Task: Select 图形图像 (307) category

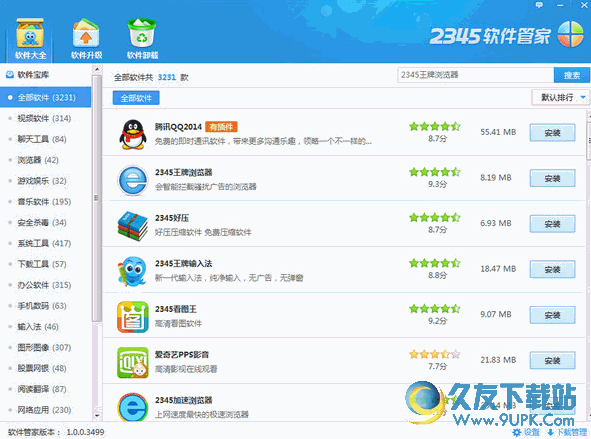Action: [x=46, y=347]
